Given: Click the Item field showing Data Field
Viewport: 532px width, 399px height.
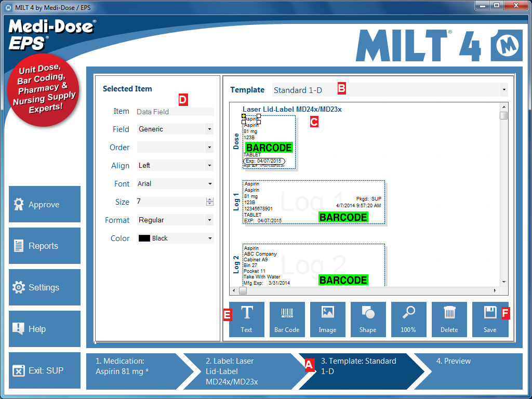Looking at the screenshot, I should pos(175,112).
